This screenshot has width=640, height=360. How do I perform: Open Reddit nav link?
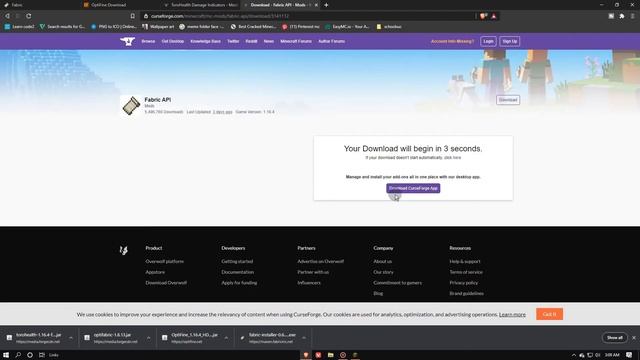[251, 41]
